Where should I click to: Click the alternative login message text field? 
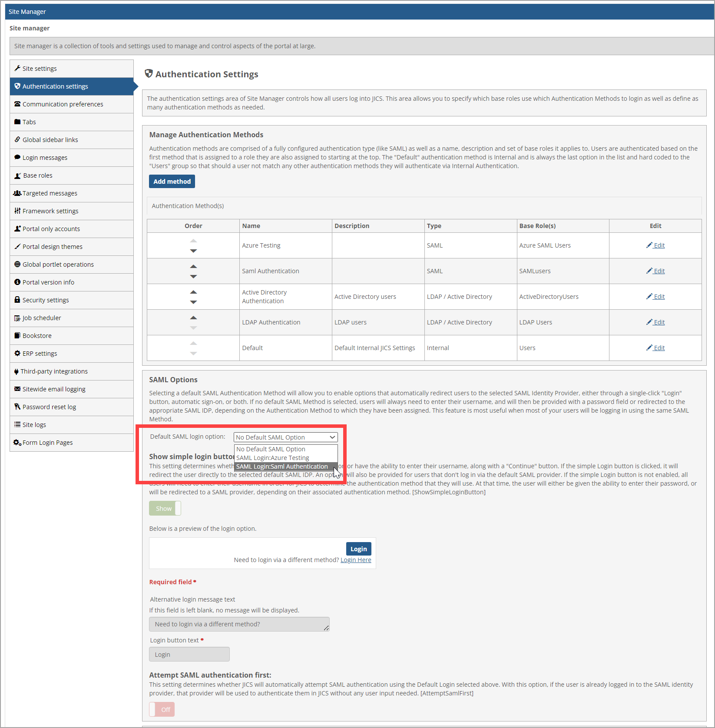click(239, 624)
